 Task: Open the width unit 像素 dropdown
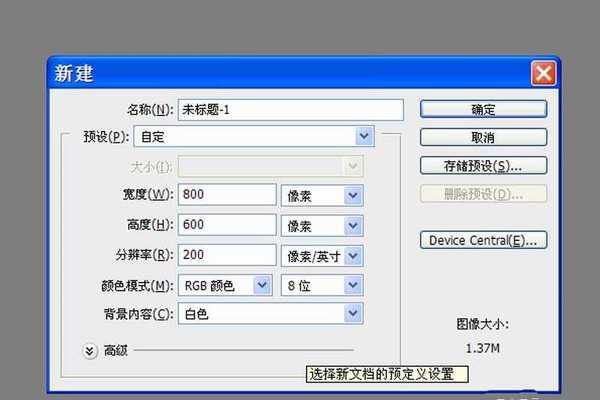321,194
